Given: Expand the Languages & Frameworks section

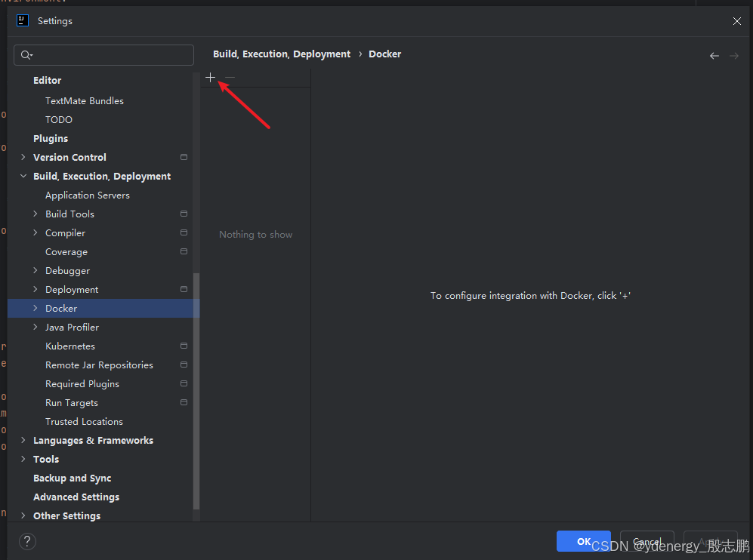Looking at the screenshot, I should pos(23,440).
